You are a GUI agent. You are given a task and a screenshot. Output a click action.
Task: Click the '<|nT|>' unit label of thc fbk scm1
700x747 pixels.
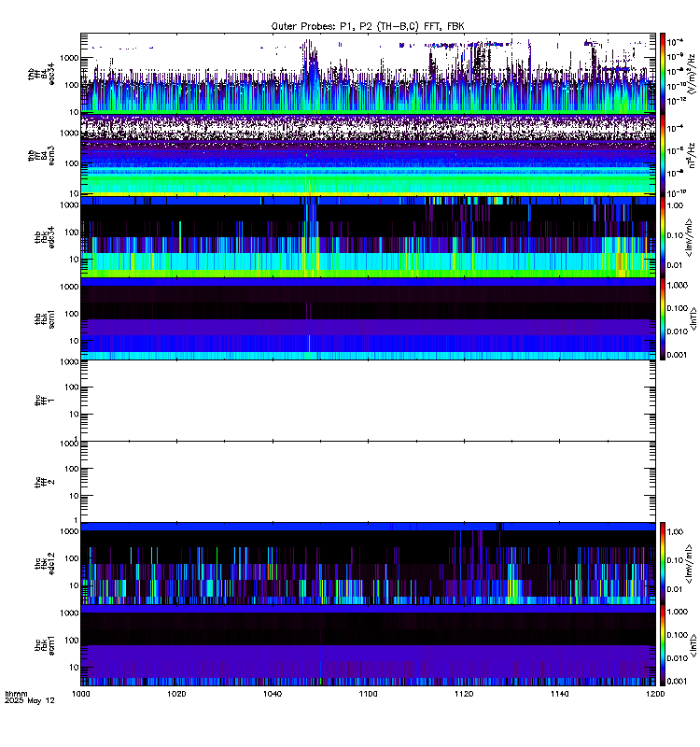point(693,645)
